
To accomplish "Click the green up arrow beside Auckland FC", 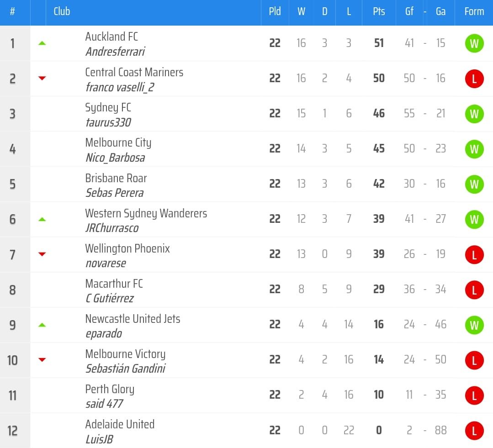I will point(42,43).
